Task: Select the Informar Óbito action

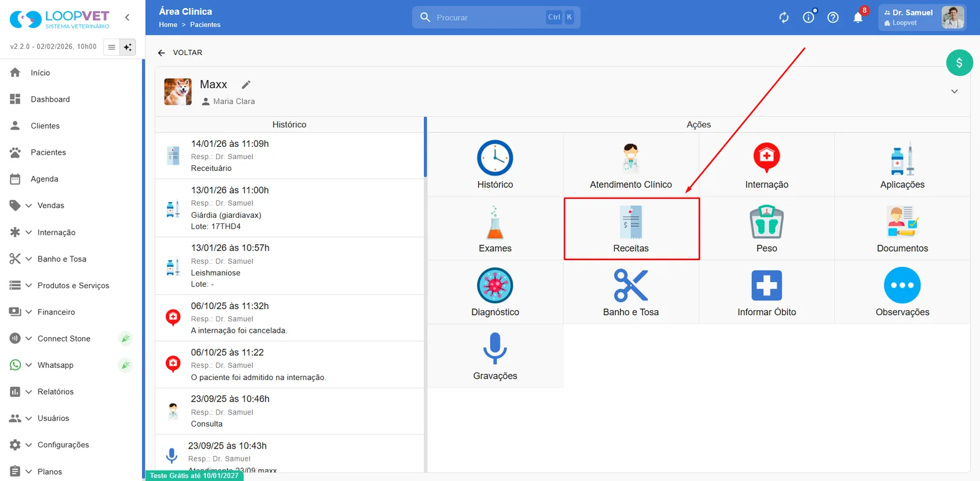Action: pos(766,293)
